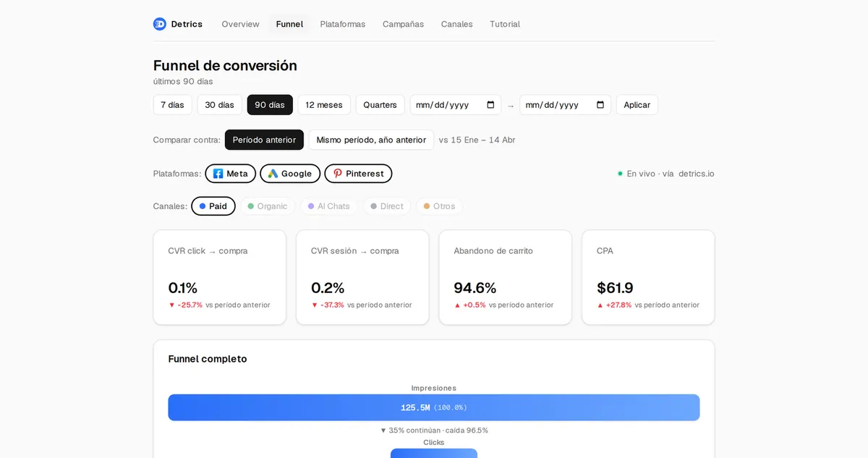The width and height of the screenshot is (868, 458).
Task: Click the Pinterest logo icon
Action: [337, 174]
